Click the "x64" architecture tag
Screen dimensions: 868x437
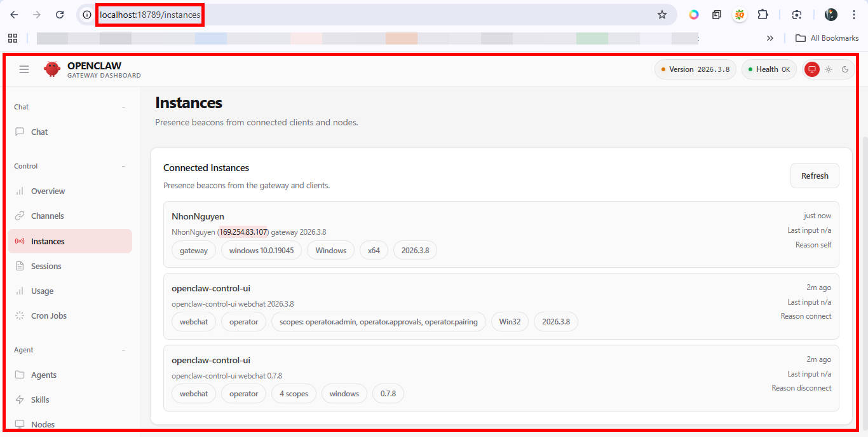point(374,251)
